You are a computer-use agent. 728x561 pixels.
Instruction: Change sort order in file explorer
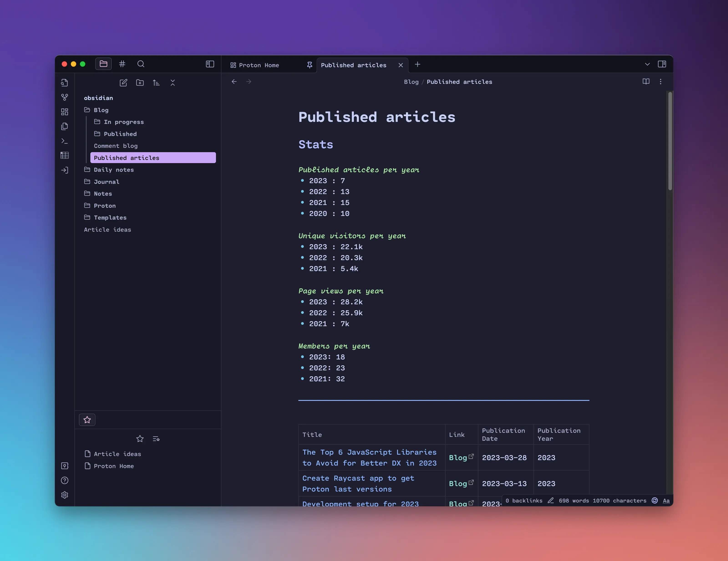pyautogui.click(x=156, y=83)
